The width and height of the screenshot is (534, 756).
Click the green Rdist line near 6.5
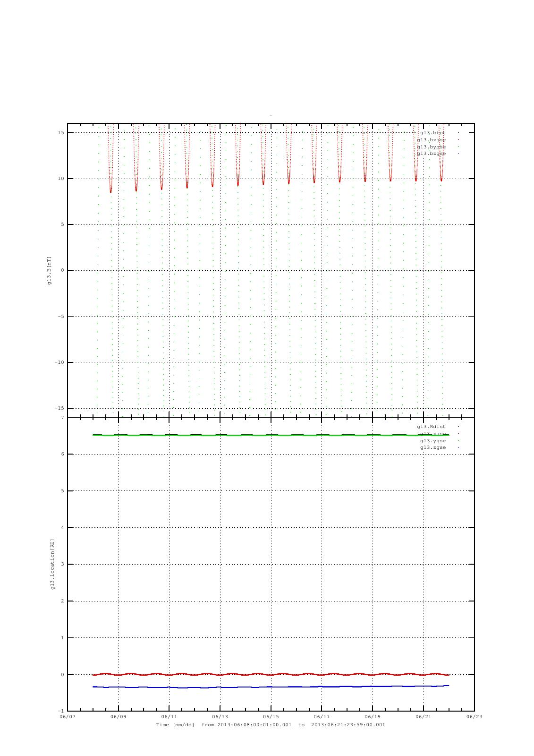pos(271,435)
